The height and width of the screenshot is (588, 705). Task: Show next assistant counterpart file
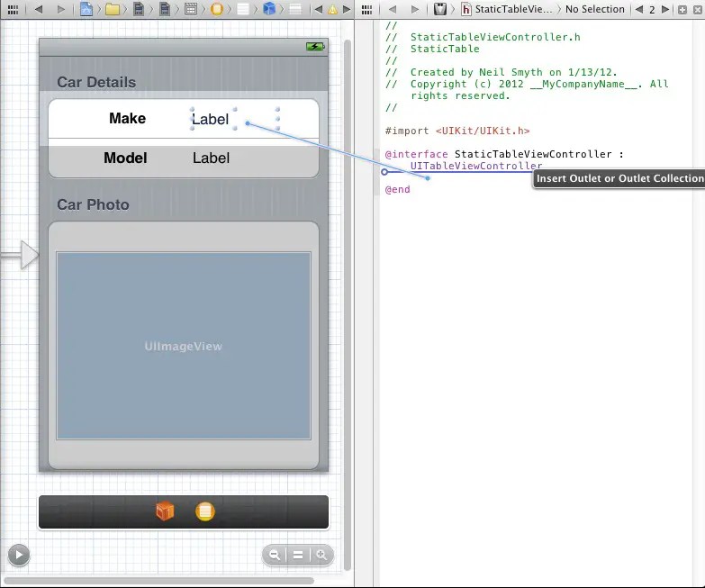click(665, 9)
